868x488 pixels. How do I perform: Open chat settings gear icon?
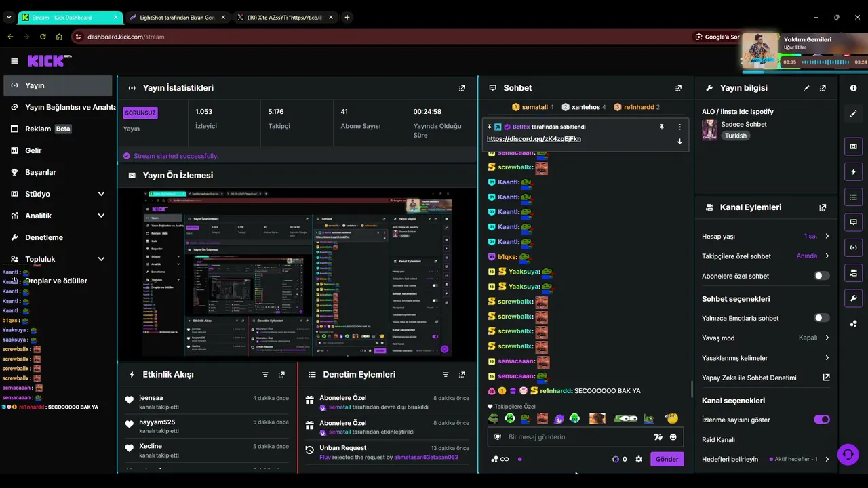[x=638, y=459]
